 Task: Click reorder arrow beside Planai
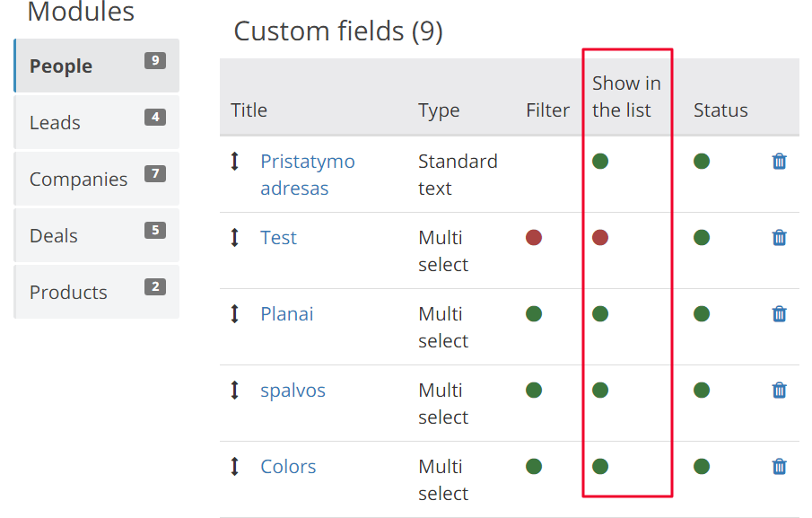point(234,313)
